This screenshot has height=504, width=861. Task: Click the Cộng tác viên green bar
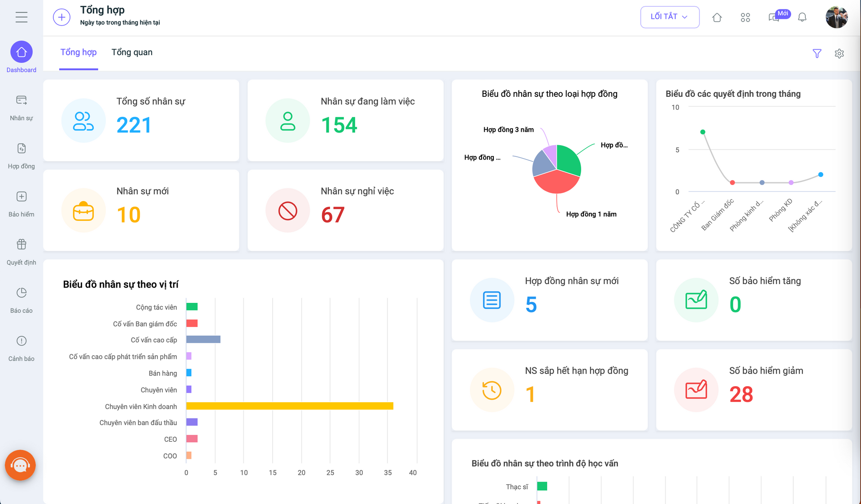click(x=192, y=307)
